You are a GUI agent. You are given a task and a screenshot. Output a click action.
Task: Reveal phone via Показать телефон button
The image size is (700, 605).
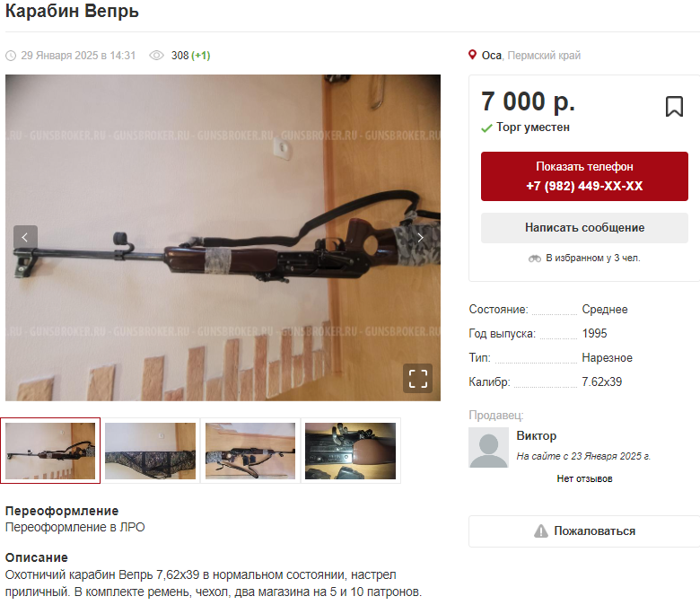[584, 176]
